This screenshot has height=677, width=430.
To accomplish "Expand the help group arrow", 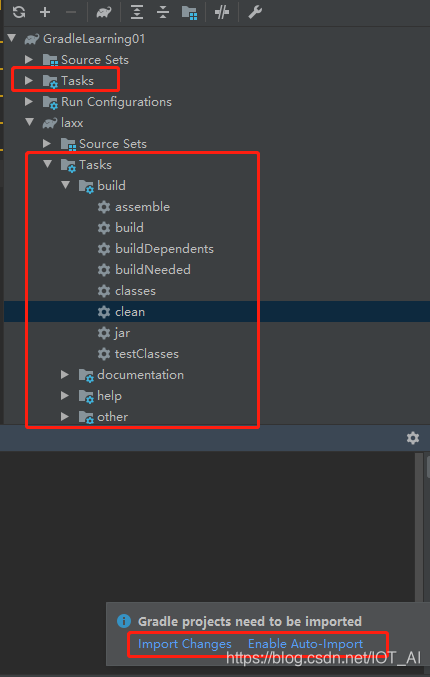I will click(x=65, y=395).
